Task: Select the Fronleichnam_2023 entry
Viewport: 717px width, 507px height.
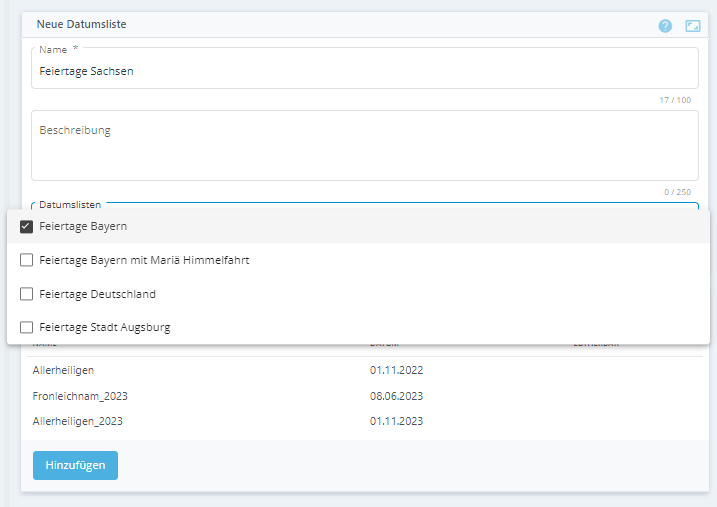Action: 80,396
